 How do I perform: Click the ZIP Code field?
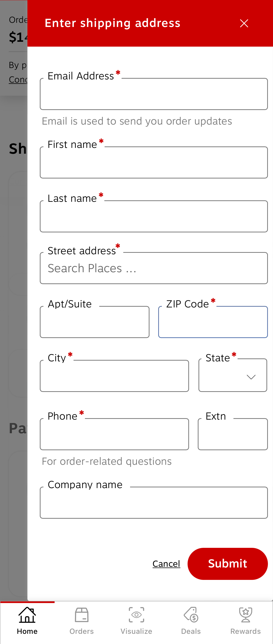213,322
